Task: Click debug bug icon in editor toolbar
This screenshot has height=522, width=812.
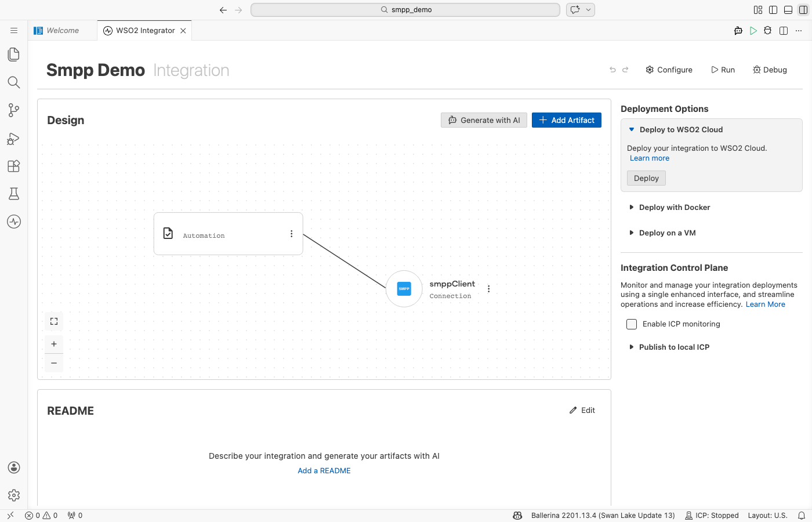Action: 768,31
